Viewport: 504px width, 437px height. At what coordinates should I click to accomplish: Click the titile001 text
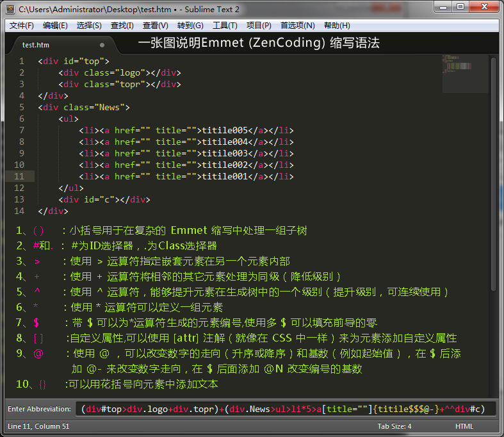pos(225,176)
